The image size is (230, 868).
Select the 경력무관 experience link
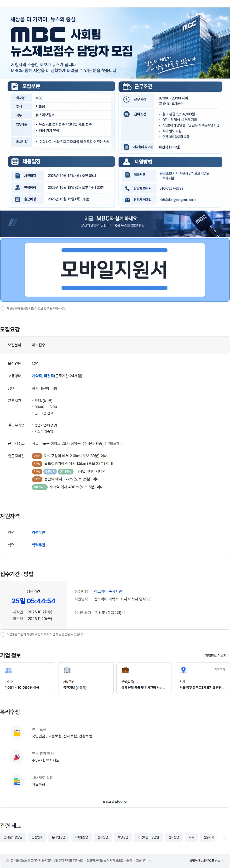coord(38,532)
